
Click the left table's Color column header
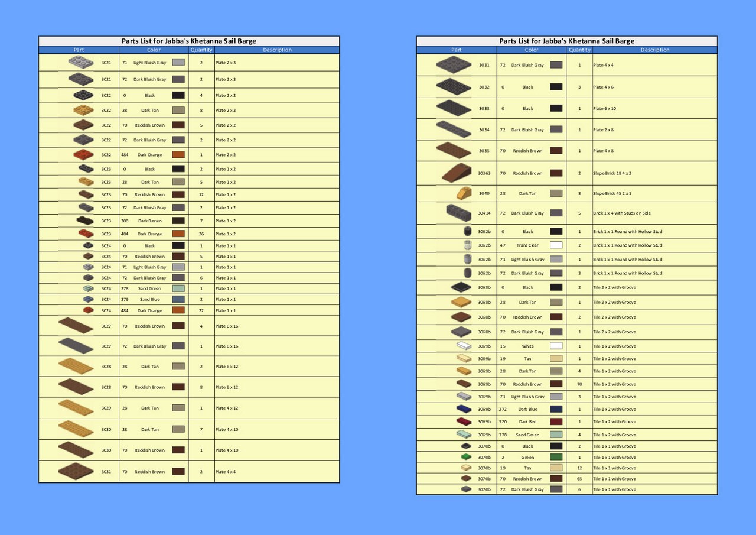154,50
